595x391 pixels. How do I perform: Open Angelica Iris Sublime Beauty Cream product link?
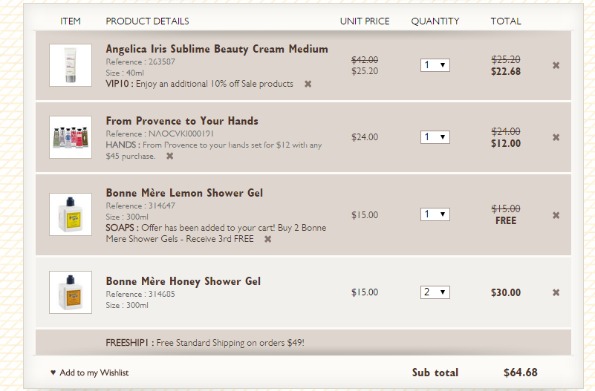click(217, 49)
